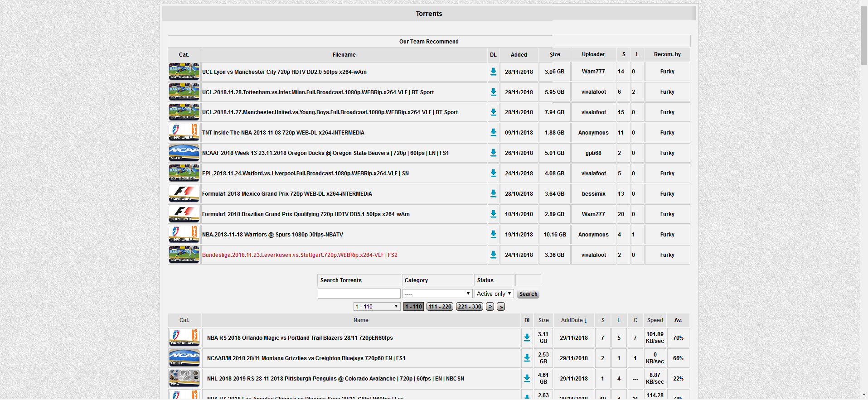Download TNT Inside The NBA torrent
This screenshot has width=868, height=400.
pyautogui.click(x=493, y=133)
